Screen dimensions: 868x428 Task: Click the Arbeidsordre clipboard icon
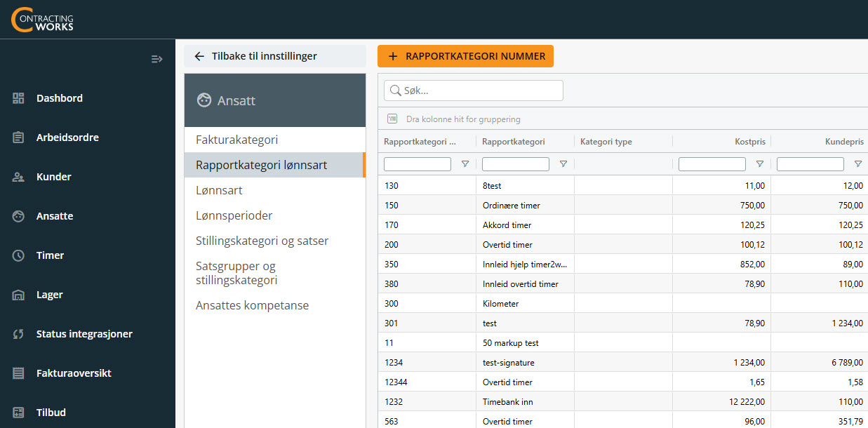[19, 138]
